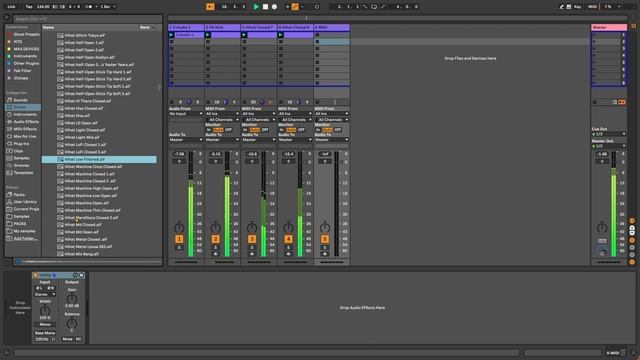Open track 3 All Channels dropdown
This screenshot has height=360, width=640.
click(x=259, y=120)
